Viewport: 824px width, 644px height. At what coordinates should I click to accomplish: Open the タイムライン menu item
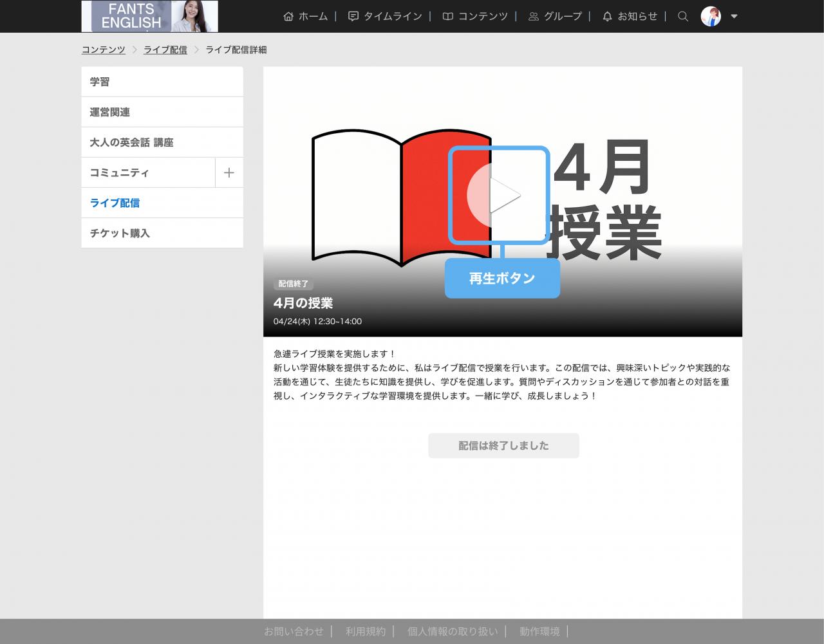[385, 16]
